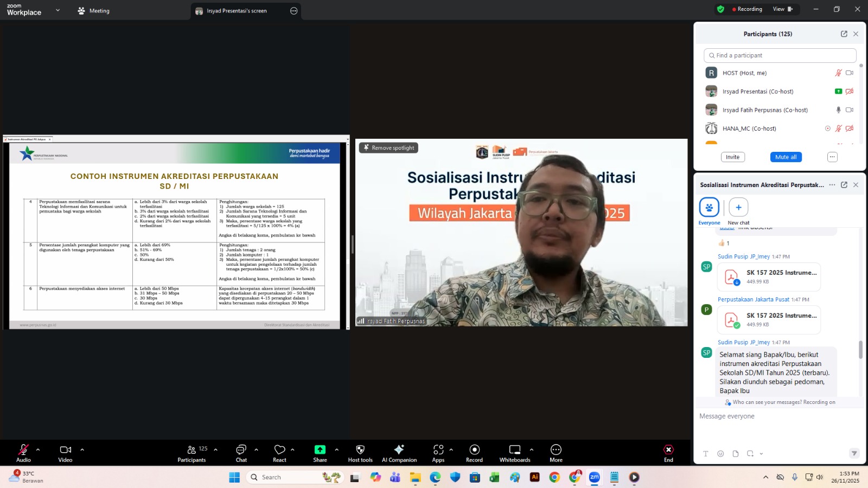Switch chat recipients to Everyone
Screen dimensions: 868x488
pos(709,208)
